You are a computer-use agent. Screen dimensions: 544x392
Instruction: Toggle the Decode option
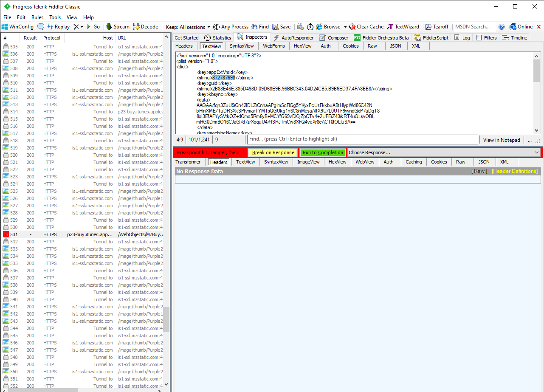click(146, 27)
